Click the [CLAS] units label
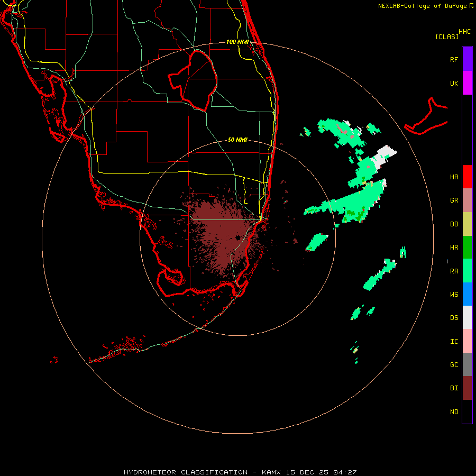The height and width of the screenshot is (476, 476). point(447,36)
